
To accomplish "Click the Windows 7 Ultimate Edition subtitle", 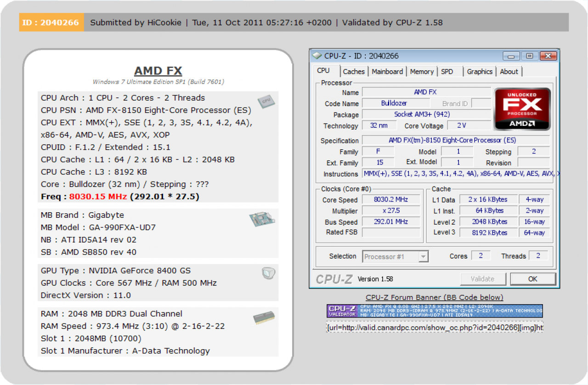I will [x=158, y=82].
